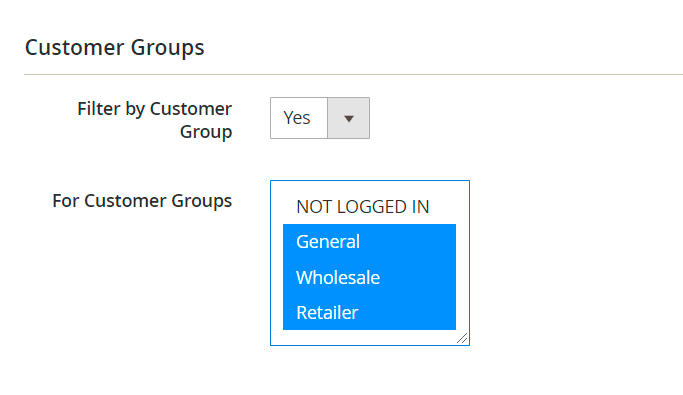683x395 pixels.
Task: Grab the multiselect resize handle corner
Action: 463,338
